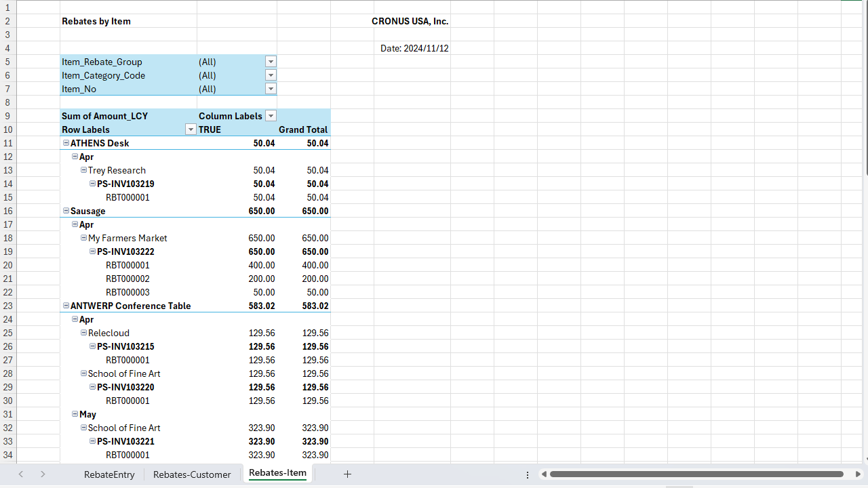Collapse Apr under ANTWERP Conference Table
Viewport: 868px width, 488px height.
coord(75,319)
